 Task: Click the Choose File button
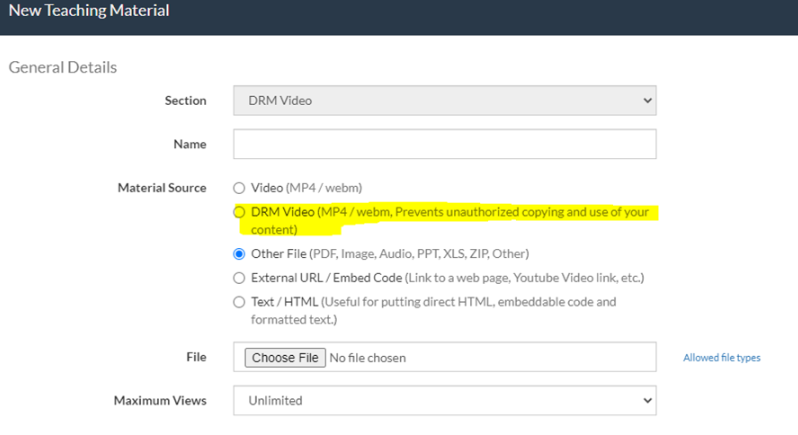[x=285, y=358]
